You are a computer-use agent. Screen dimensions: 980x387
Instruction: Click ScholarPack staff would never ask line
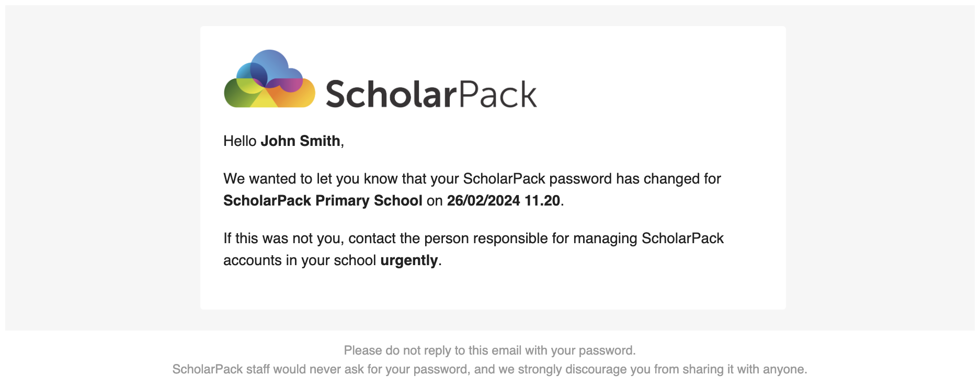coord(490,369)
